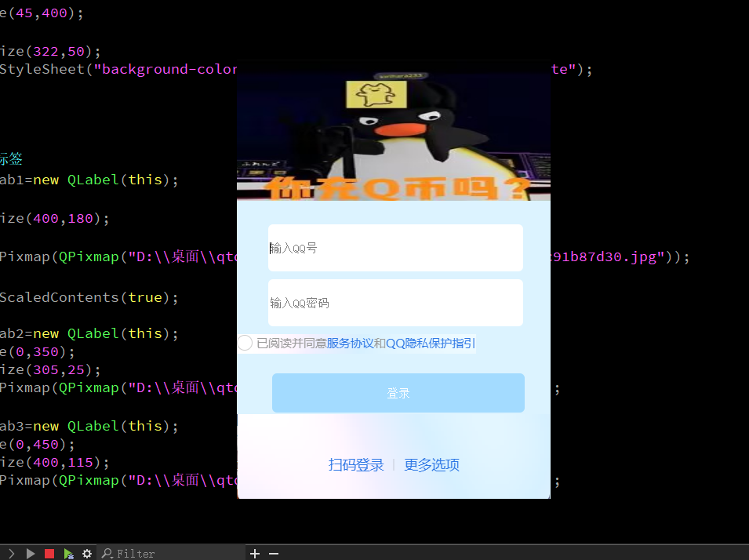Viewport: 749px width, 560px height.
Task: Click the run (play) icon in output pane
Action: 31,554
